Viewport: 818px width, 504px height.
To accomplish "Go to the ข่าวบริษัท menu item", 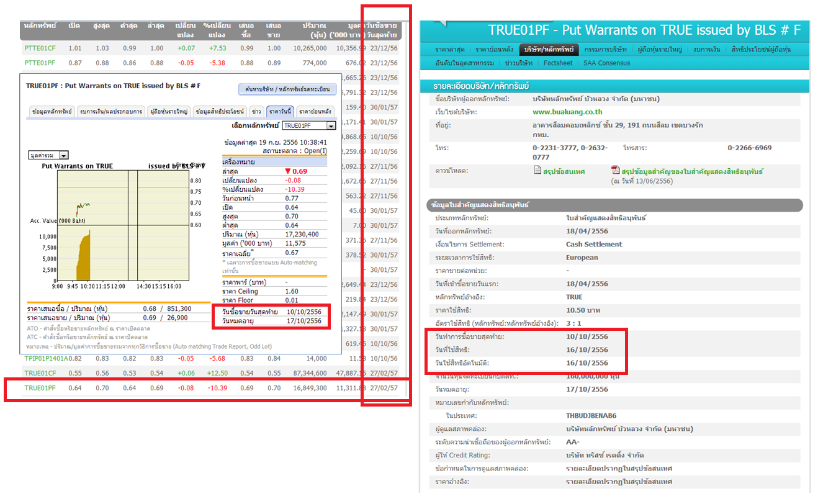I will click(519, 63).
